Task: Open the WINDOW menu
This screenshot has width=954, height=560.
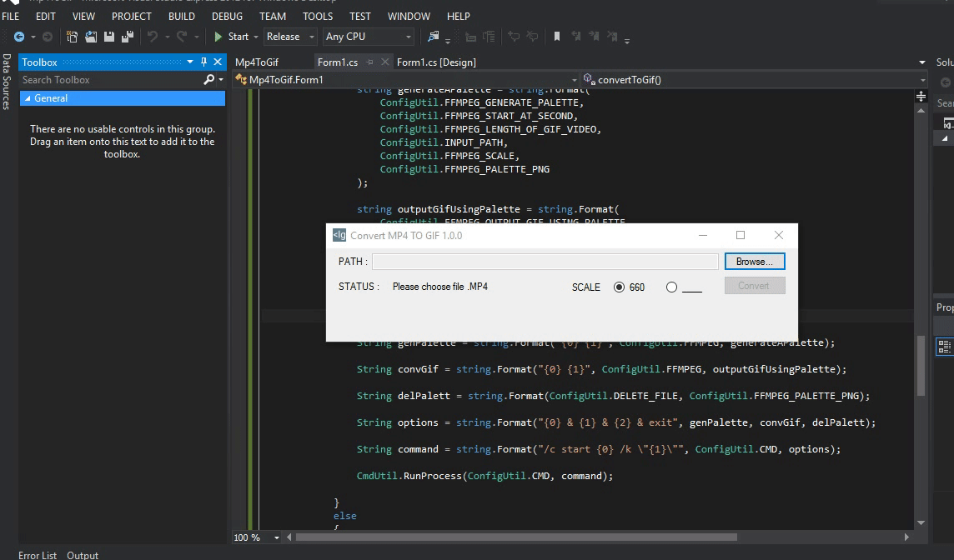Action: click(409, 17)
